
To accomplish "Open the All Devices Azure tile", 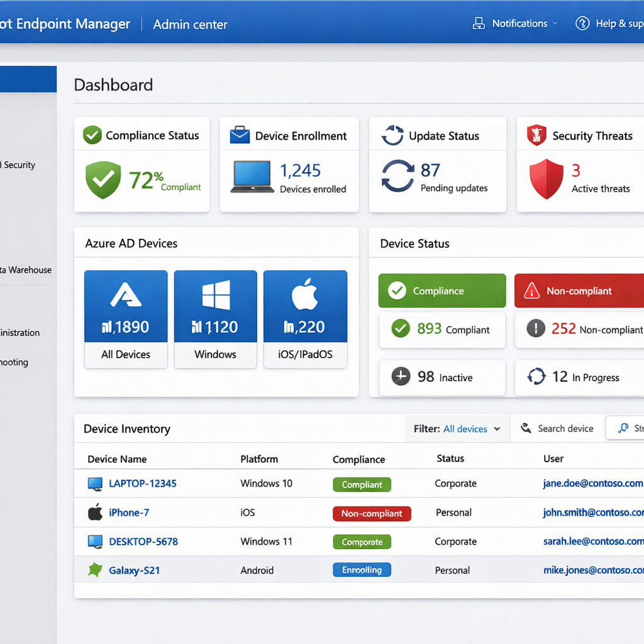I will coord(126,319).
